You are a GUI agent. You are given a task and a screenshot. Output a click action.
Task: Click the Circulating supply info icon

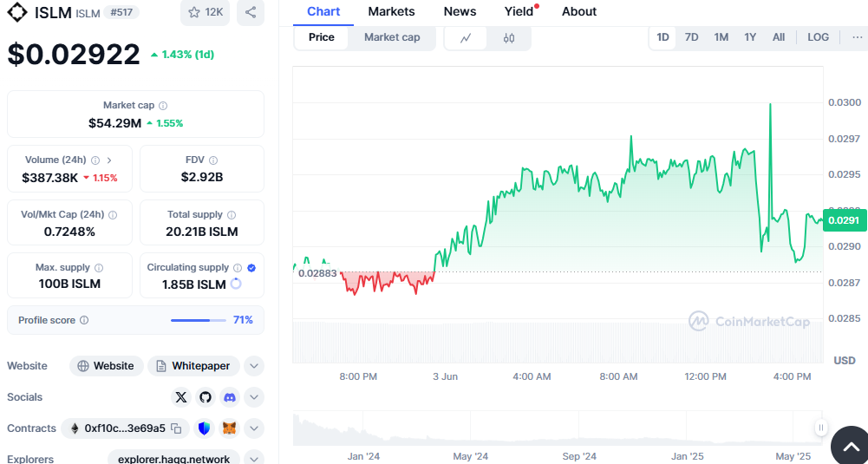[x=238, y=267]
